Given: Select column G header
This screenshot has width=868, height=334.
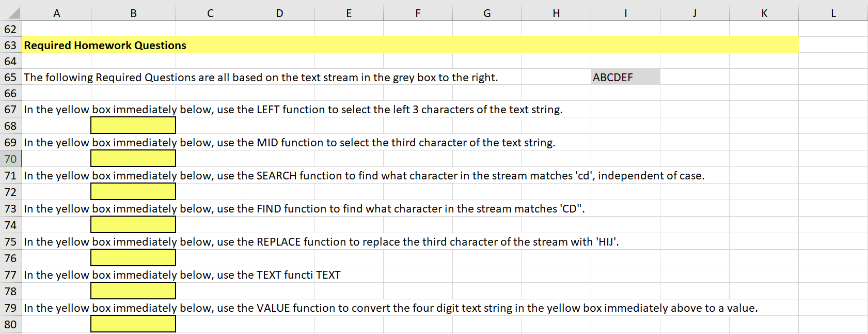Looking at the screenshot, I should [x=487, y=13].
